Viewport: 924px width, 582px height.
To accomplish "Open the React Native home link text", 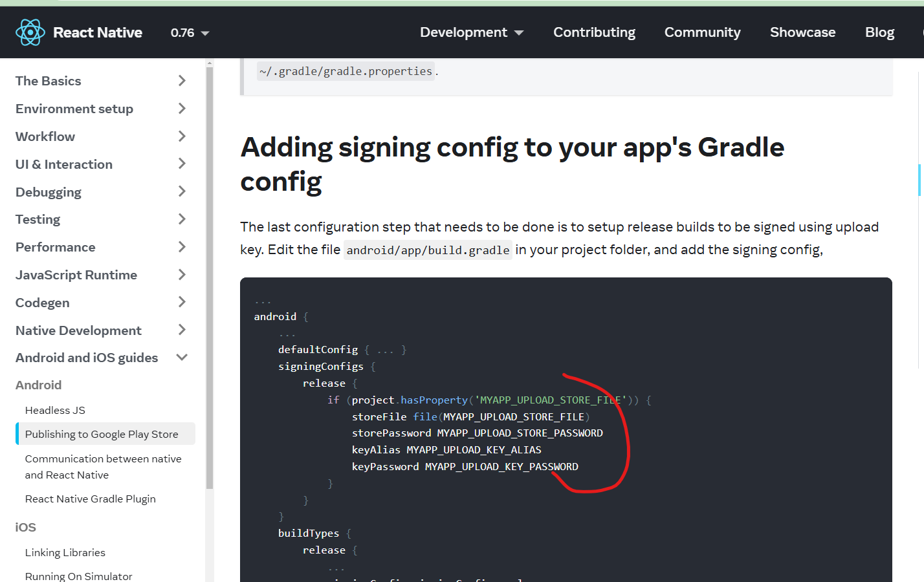I will coord(98,32).
